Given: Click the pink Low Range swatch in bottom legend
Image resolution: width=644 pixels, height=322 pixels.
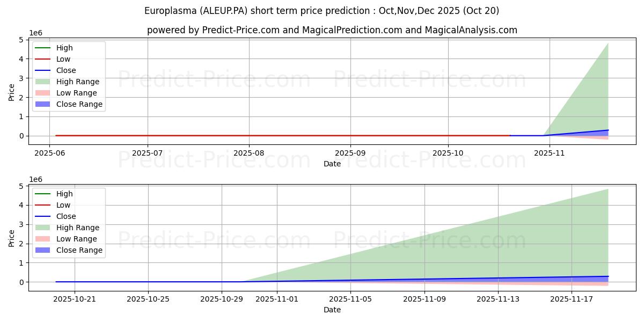Looking at the screenshot, I should pyautogui.click(x=44, y=239).
